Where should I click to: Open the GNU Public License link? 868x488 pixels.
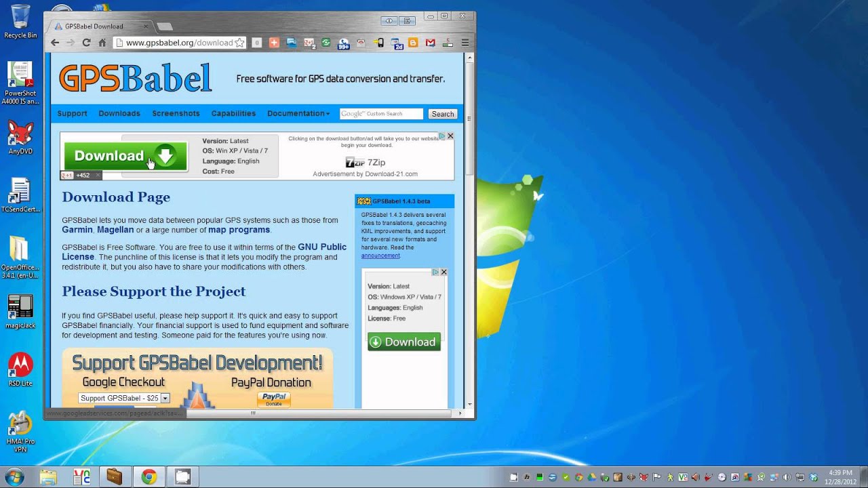point(204,252)
